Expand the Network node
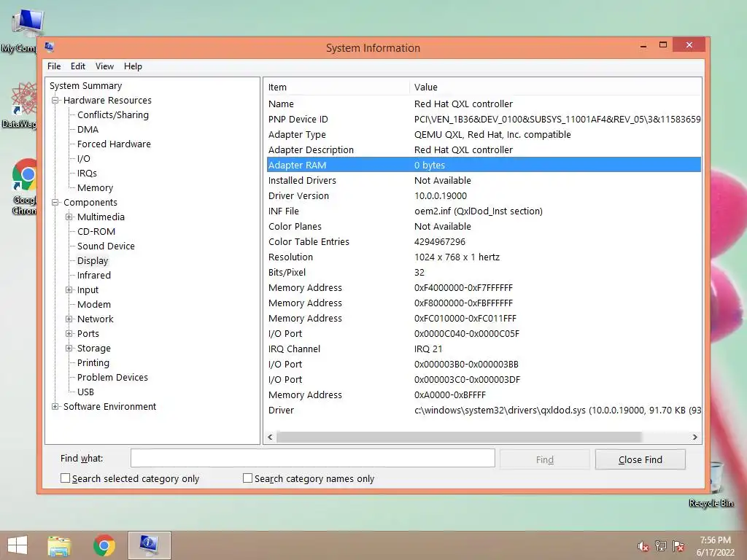This screenshot has height=560, width=747. pyautogui.click(x=69, y=319)
